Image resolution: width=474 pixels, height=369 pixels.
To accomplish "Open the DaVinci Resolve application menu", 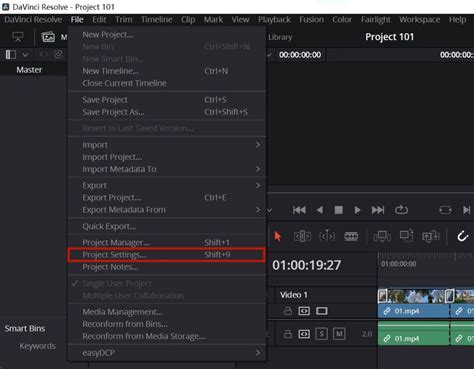I will pyautogui.click(x=33, y=20).
